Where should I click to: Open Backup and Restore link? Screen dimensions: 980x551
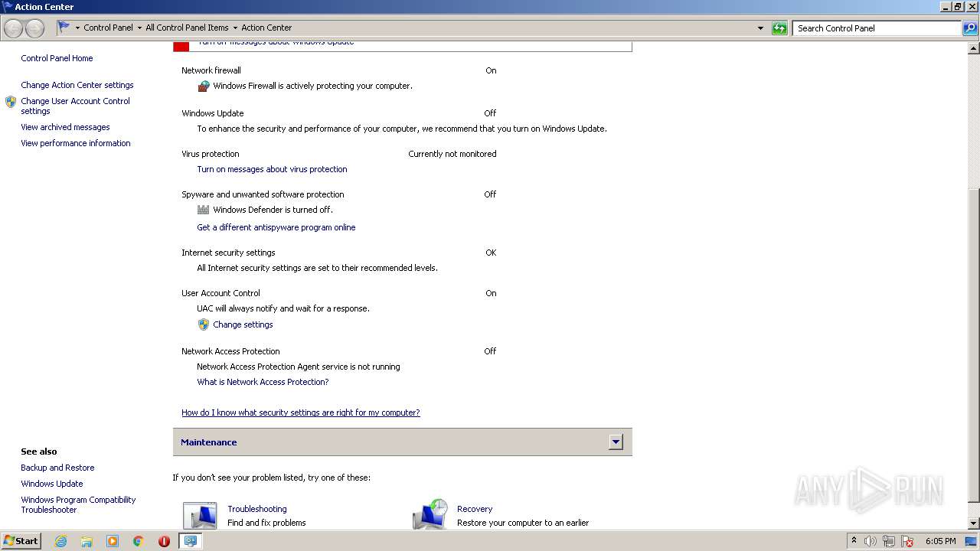(x=57, y=468)
